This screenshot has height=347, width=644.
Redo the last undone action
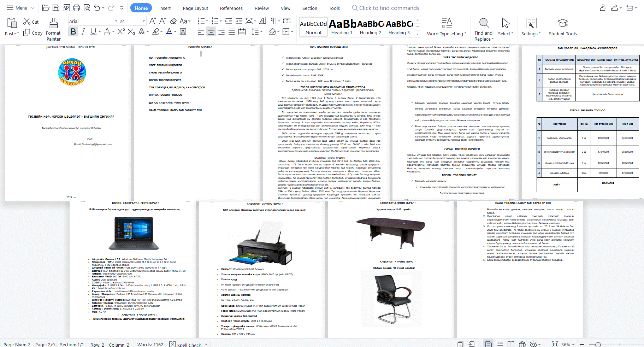coord(111,8)
